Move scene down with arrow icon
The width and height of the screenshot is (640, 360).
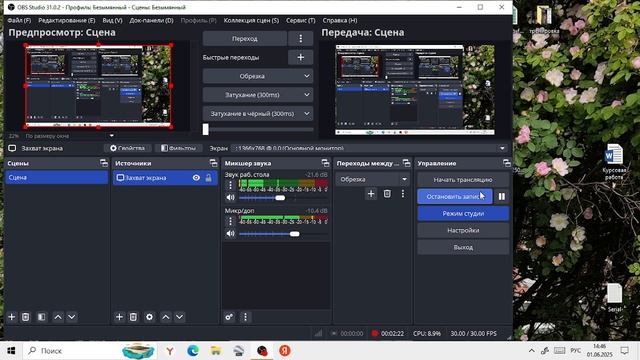click(x=71, y=317)
